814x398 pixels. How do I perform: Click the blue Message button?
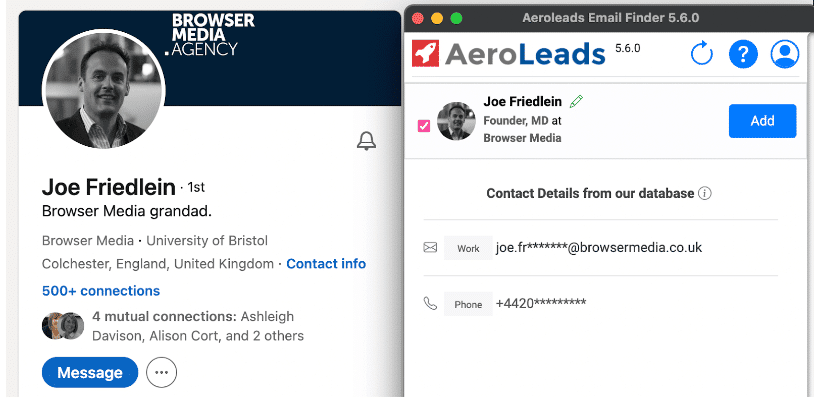click(90, 372)
